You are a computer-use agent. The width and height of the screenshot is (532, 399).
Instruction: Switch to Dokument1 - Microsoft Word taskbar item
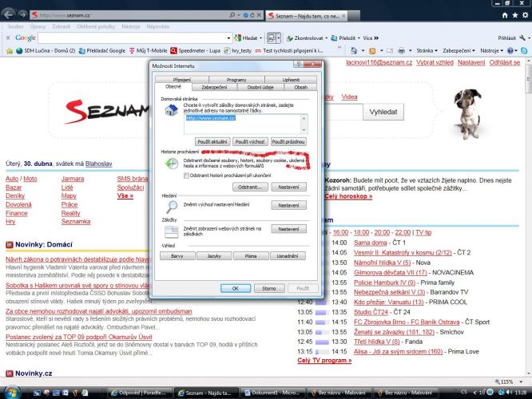click(x=272, y=393)
